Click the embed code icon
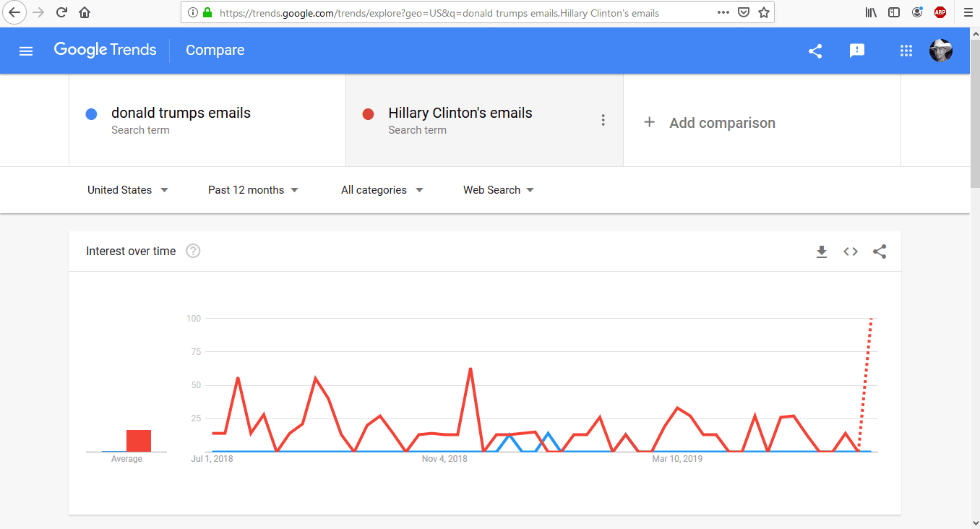 (x=851, y=251)
